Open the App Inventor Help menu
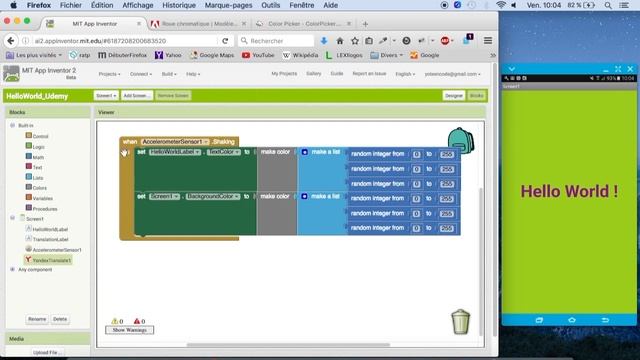640x360 pixels. click(193, 74)
